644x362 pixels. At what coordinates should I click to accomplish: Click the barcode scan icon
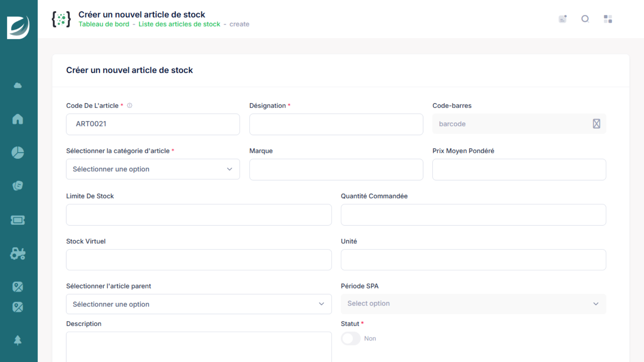596,124
